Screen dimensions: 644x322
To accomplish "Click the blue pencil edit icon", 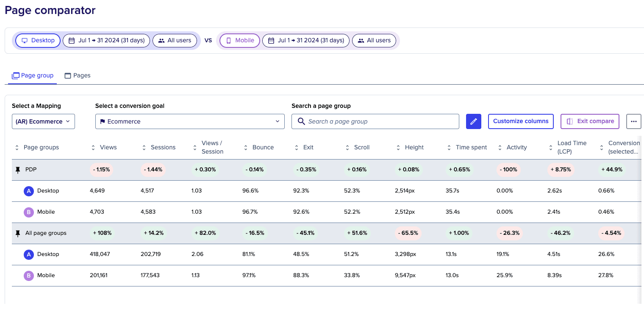I will pyautogui.click(x=473, y=121).
